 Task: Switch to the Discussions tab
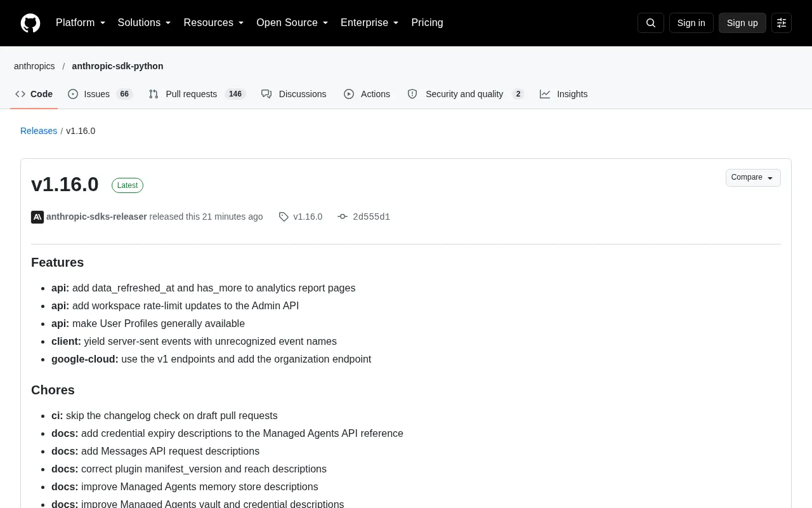(294, 94)
